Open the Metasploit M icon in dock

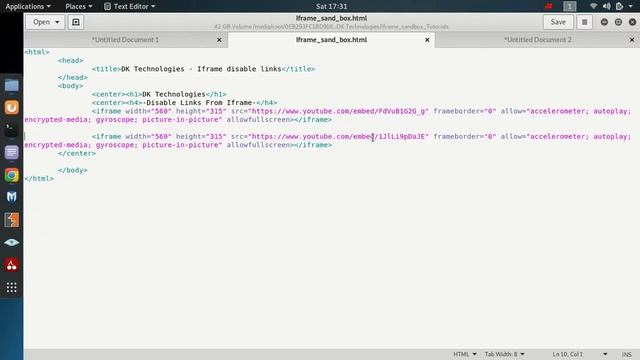(x=11, y=197)
